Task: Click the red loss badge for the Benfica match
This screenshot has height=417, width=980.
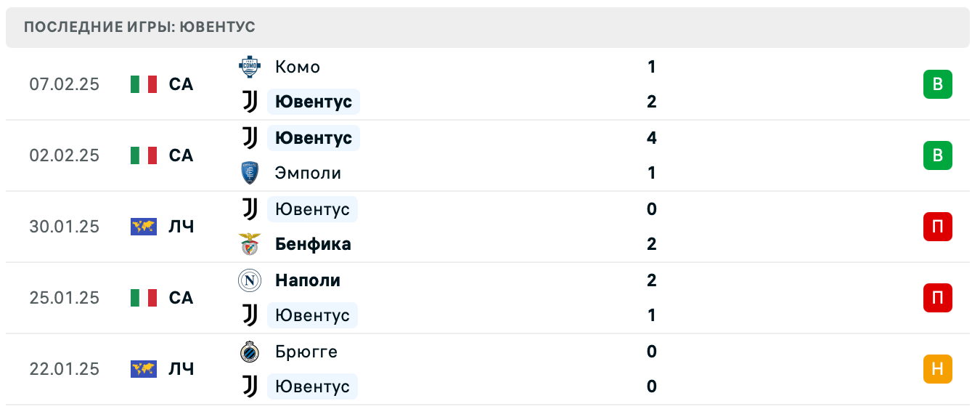Action: (937, 227)
